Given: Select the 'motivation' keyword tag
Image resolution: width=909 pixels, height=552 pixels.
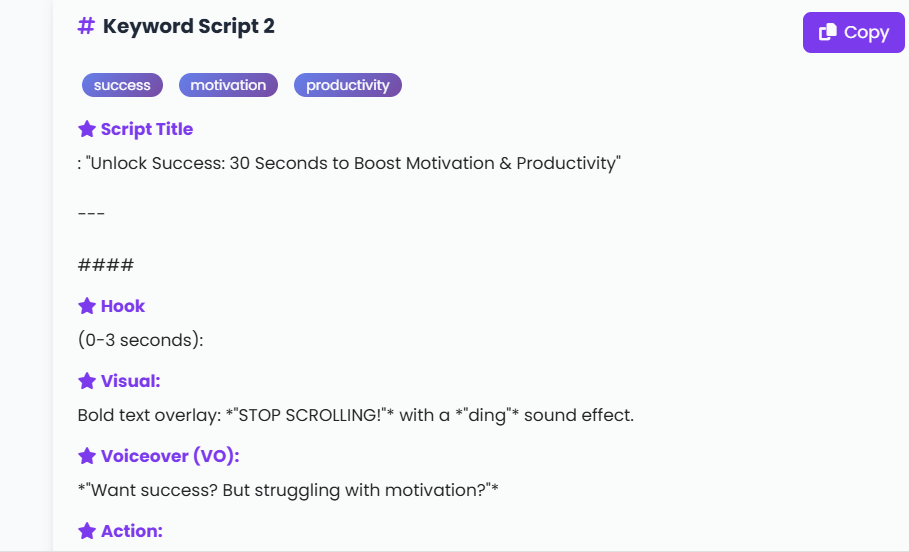Looking at the screenshot, I should click(228, 85).
